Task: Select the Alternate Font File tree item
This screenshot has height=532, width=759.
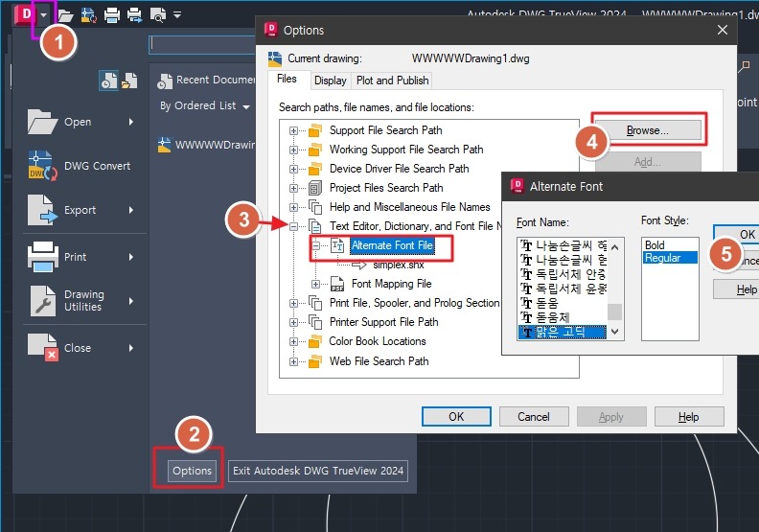Action: coord(392,245)
